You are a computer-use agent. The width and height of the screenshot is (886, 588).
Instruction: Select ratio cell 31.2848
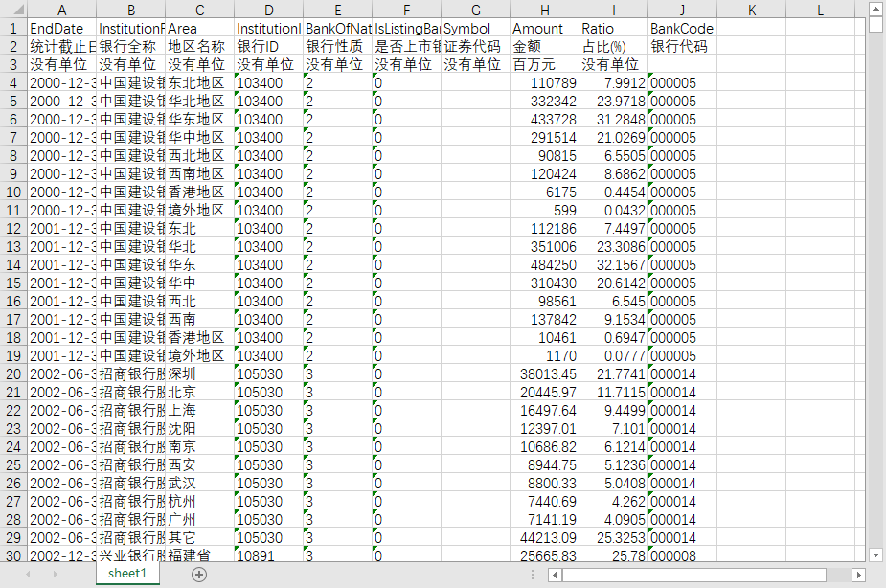pos(614,119)
